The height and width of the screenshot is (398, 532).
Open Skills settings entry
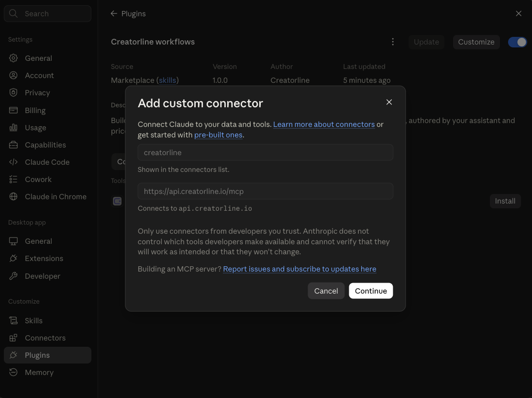(x=47, y=320)
